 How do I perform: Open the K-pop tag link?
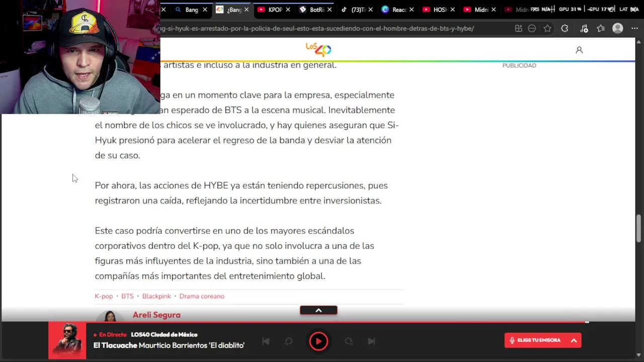pos(104,296)
